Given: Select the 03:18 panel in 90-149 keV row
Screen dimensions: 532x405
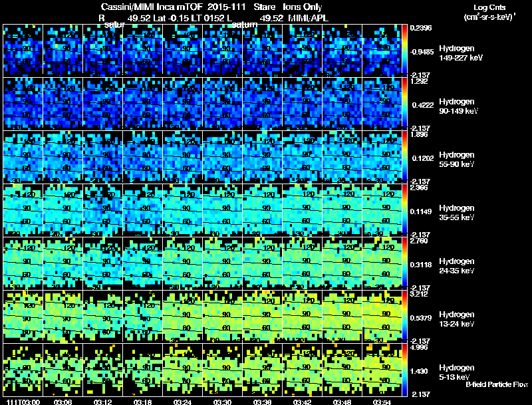Looking at the screenshot, I should point(143,104).
